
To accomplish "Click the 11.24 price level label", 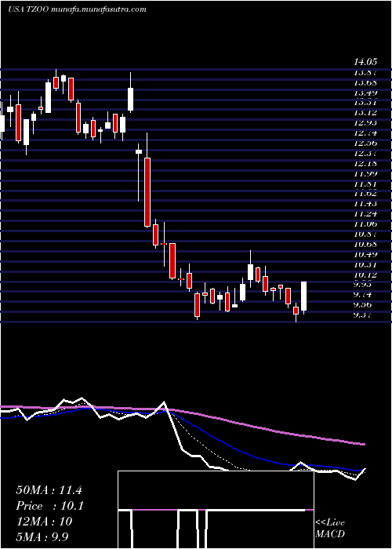I will click(x=365, y=213).
